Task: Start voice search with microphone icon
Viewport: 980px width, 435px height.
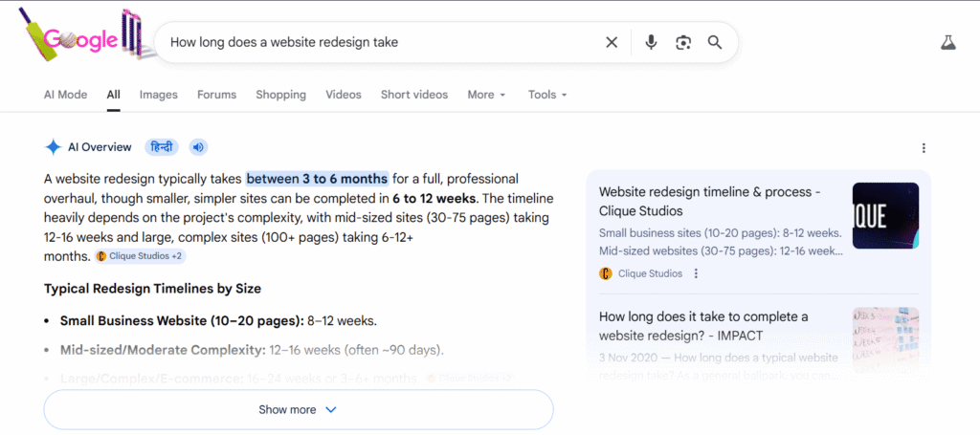Action: [651, 42]
